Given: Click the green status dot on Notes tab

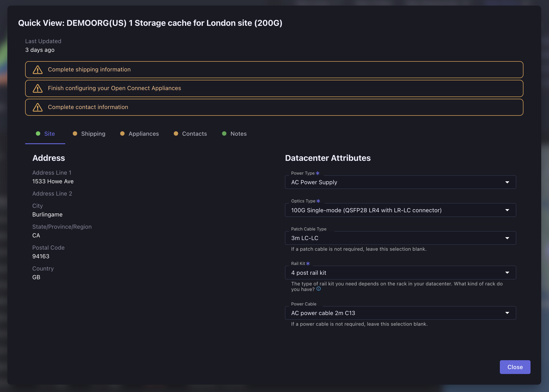Looking at the screenshot, I should click(224, 133).
